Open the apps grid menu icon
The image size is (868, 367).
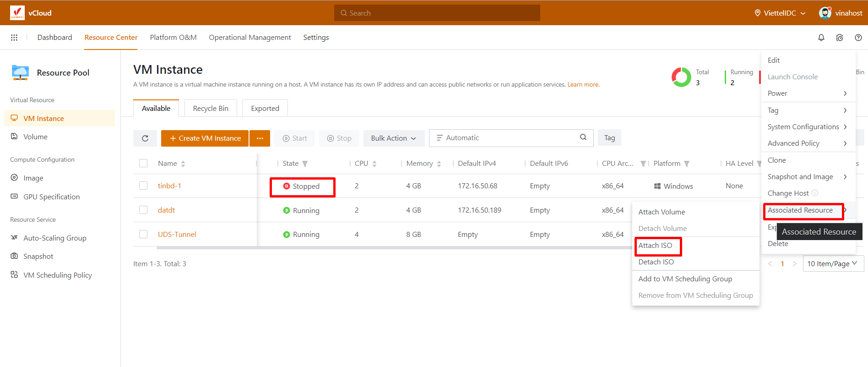pyautogui.click(x=14, y=38)
